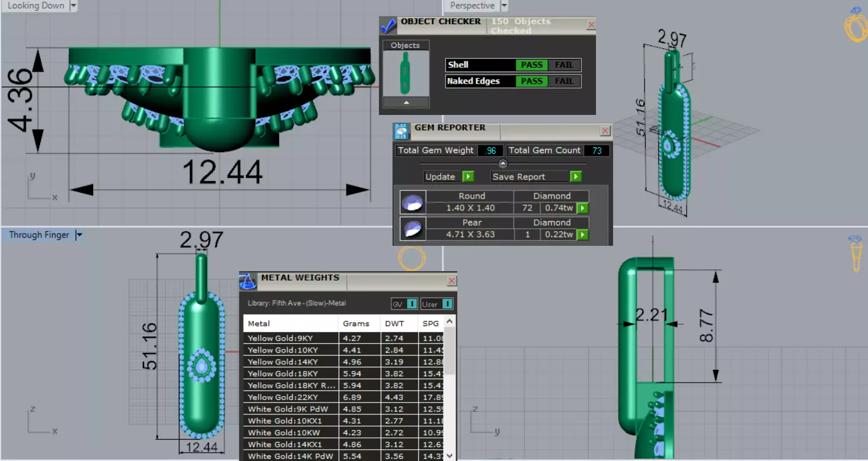Viewport: 868px width, 461px height.
Task: Select the Yellow Gold:10KY row
Action: [344, 350]
